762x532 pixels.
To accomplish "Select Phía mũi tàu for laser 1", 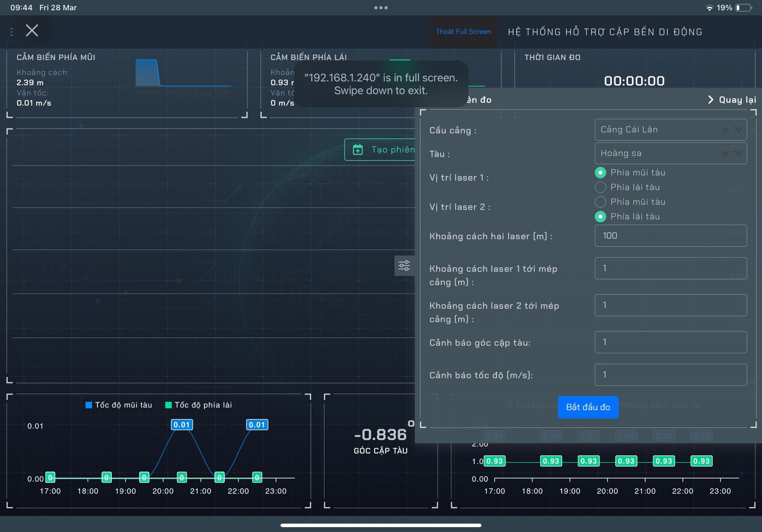I will [600, 172].
